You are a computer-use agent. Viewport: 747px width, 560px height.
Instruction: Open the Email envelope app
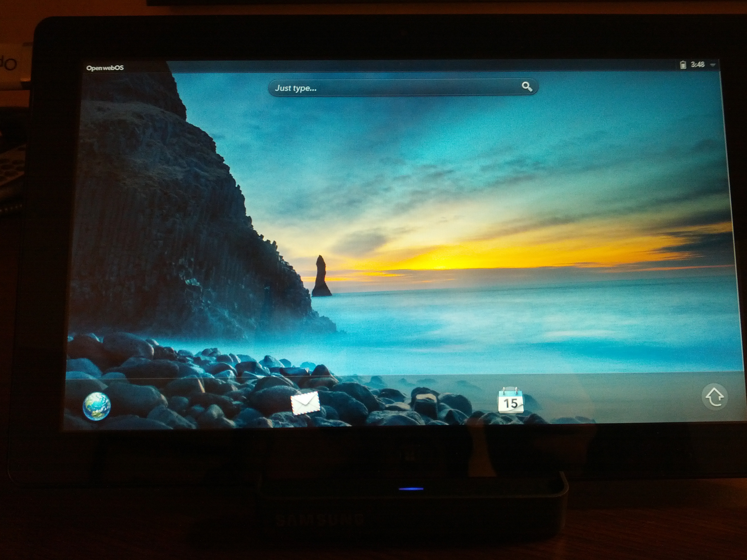[x=305, y=403]
